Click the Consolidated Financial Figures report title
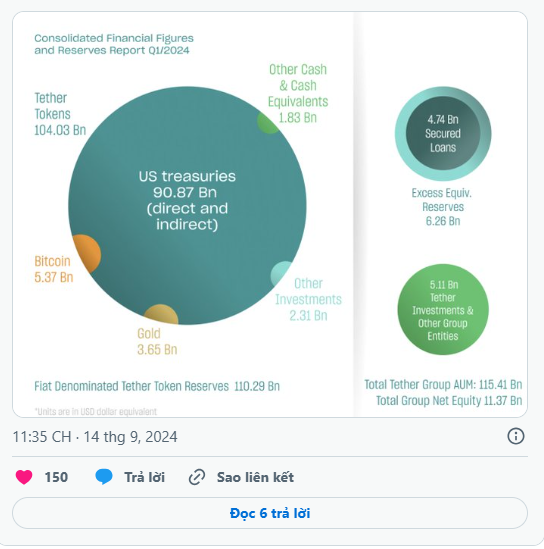 [x=114, y=44]
